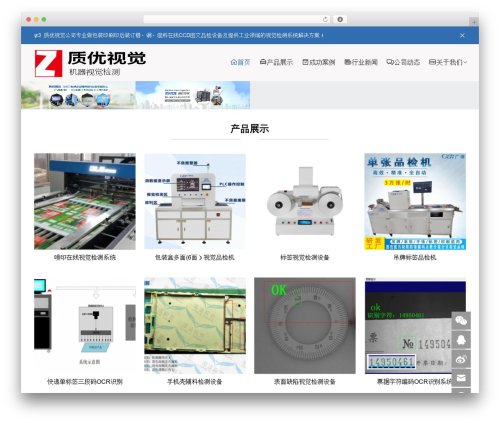Open the 成功案例 menu item
The width and height of the screenshot is (500, 423).
(319, 62)
